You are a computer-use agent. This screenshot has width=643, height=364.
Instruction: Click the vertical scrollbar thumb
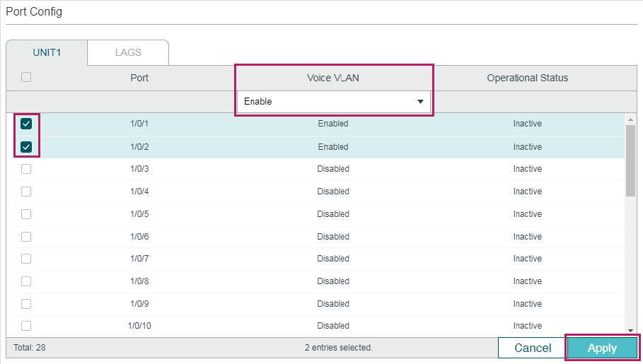point(630,160)
